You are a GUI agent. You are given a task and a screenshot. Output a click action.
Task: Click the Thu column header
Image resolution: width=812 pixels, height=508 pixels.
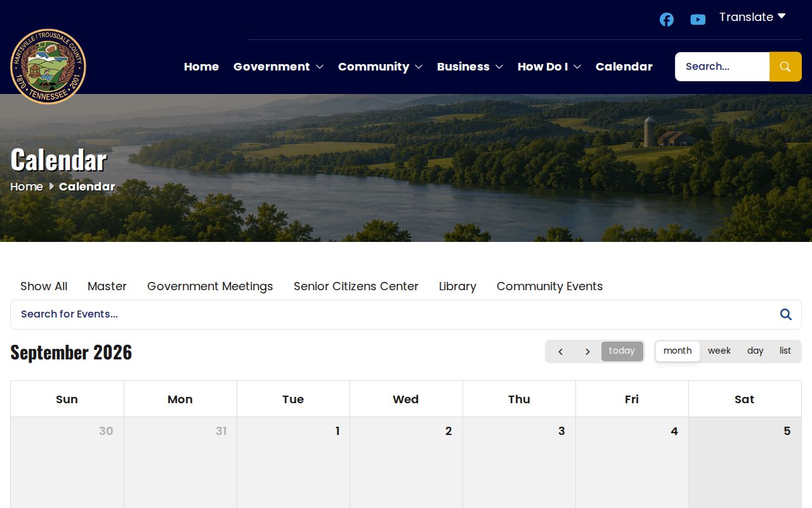[x=519, y=399]
